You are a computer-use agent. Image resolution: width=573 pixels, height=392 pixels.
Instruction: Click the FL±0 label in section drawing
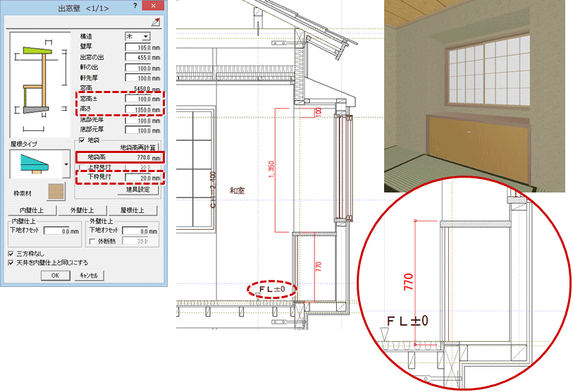coord(271,289)
